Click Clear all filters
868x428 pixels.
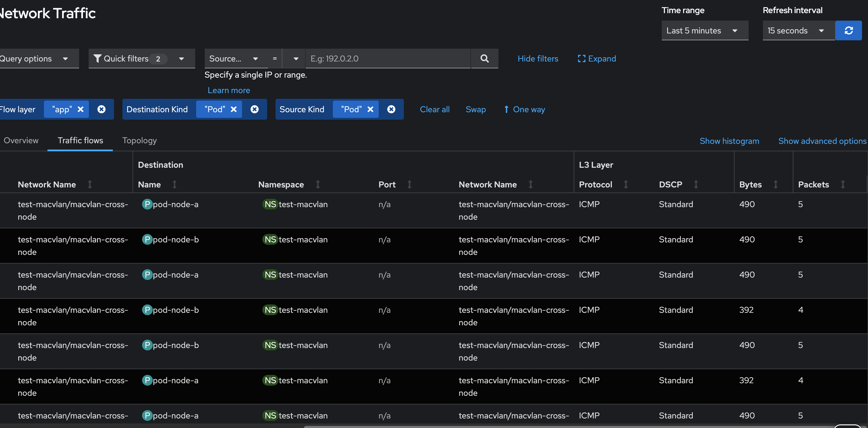434,109
